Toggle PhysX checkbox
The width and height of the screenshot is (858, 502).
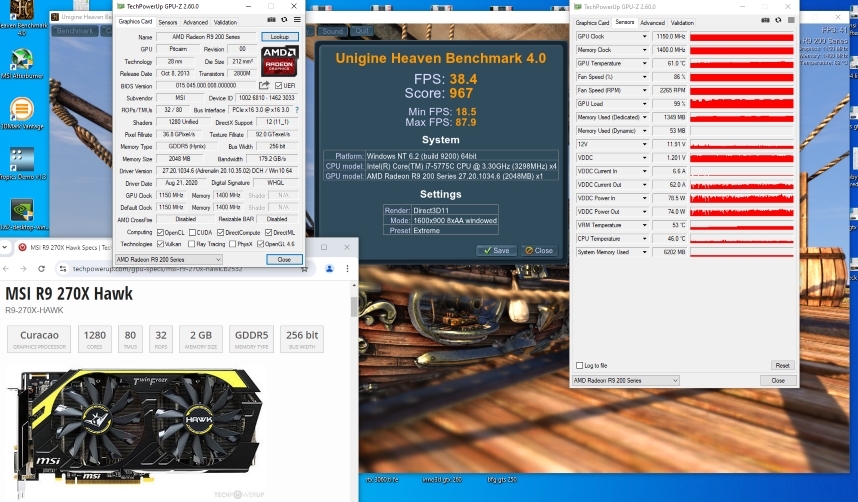coord(233,244)
